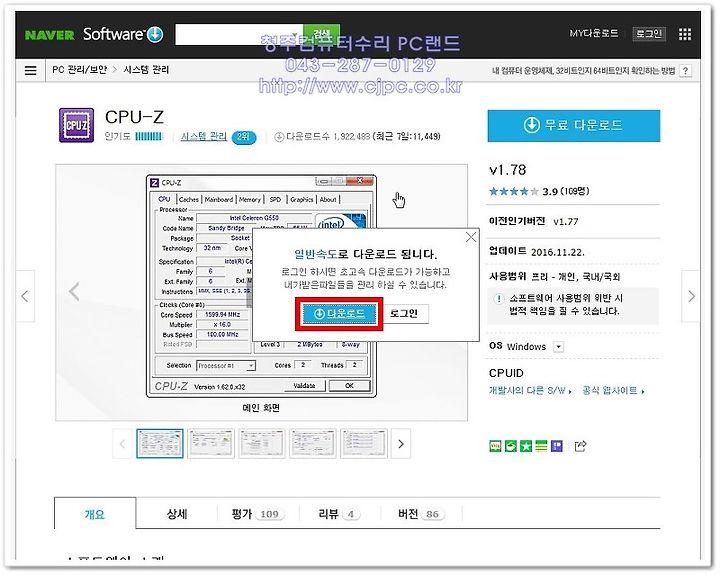The image size is (720, 575).
Task: Click the 무료 다운로드 button
Action: pos(574,125)
